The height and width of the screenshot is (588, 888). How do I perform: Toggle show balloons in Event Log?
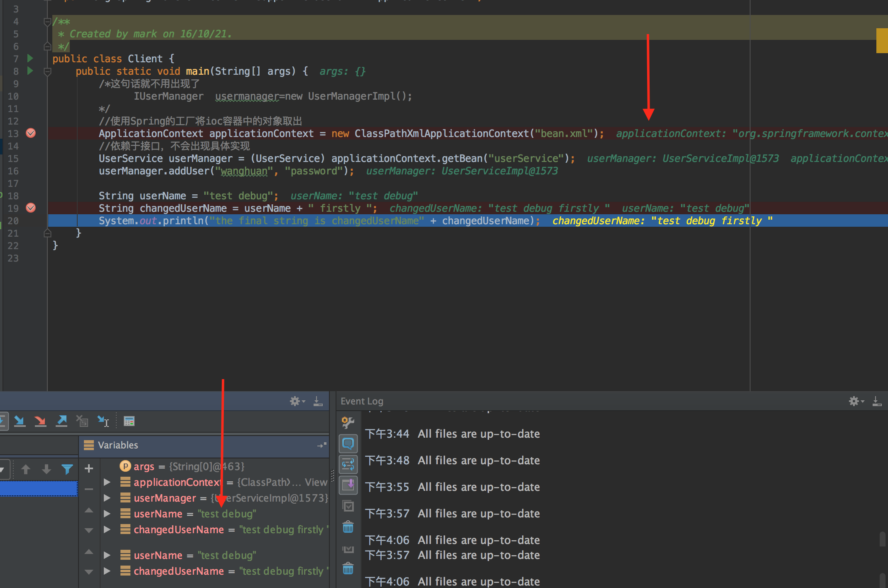coord(348,443)
